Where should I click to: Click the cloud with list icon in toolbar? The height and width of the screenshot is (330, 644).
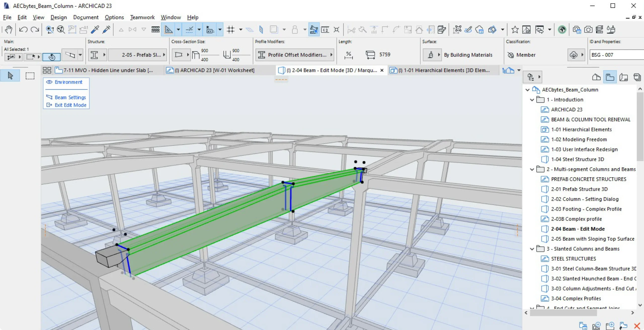point(479,30)
